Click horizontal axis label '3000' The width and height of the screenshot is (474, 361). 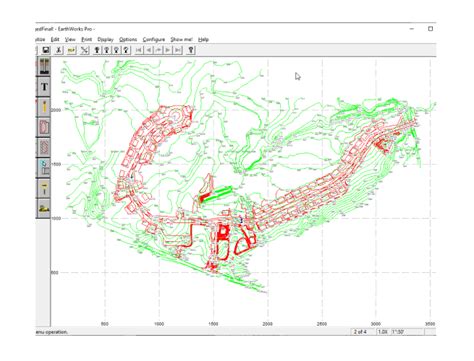376,324
